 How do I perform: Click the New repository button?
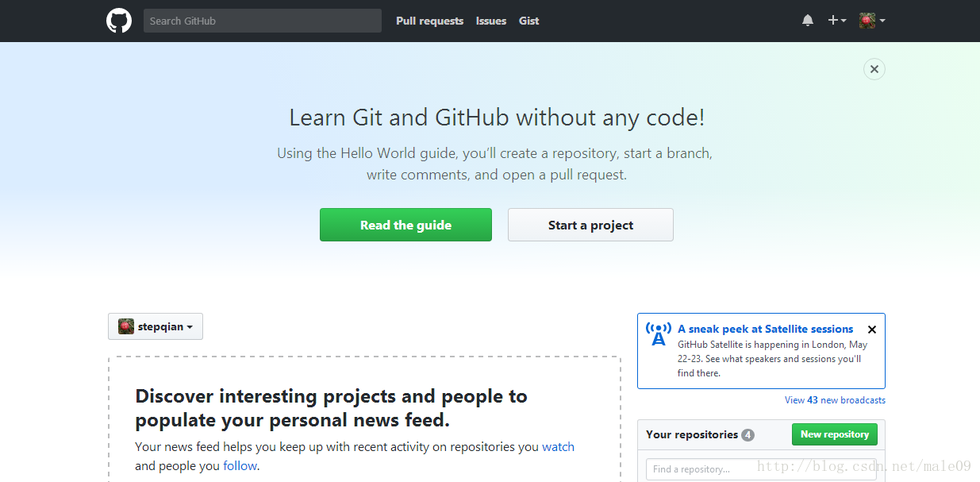point(835,434)
